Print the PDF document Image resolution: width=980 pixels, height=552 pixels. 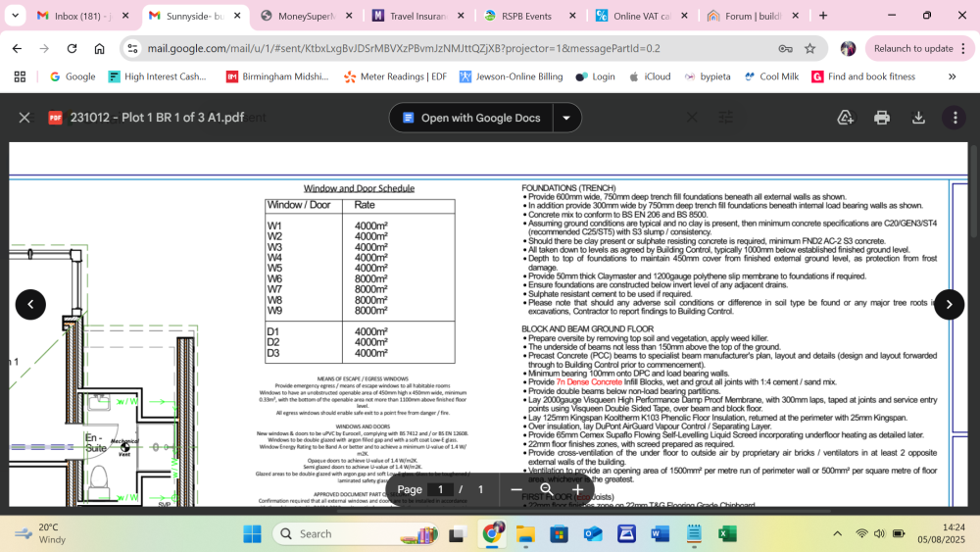(x=882, y=118)
